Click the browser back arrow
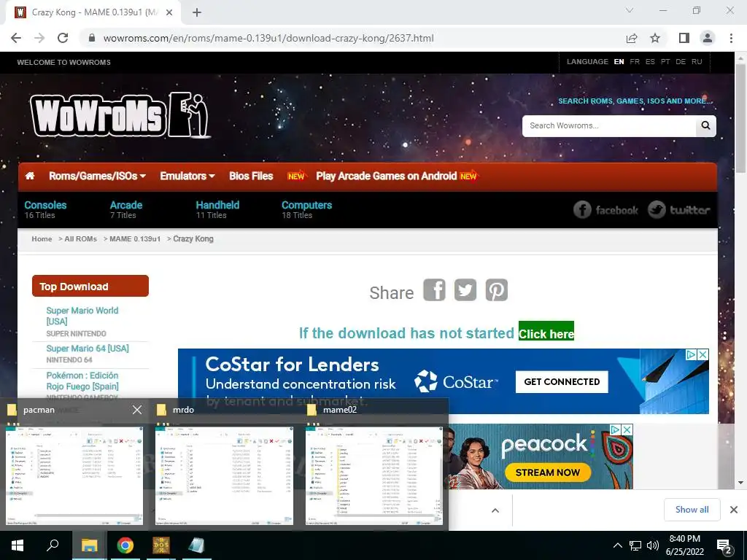 point(16,38)
